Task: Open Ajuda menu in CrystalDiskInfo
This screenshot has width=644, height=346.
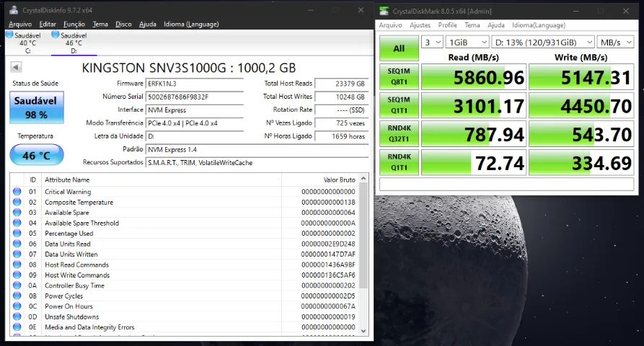Action: pyautogui.click(x=147, y=25)
